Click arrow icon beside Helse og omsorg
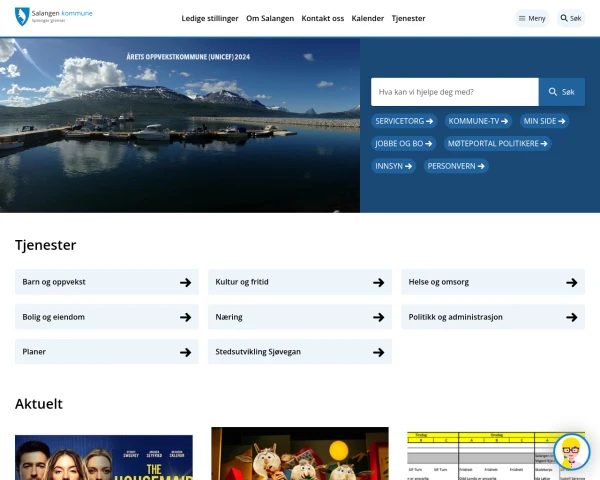 (571, 282)
